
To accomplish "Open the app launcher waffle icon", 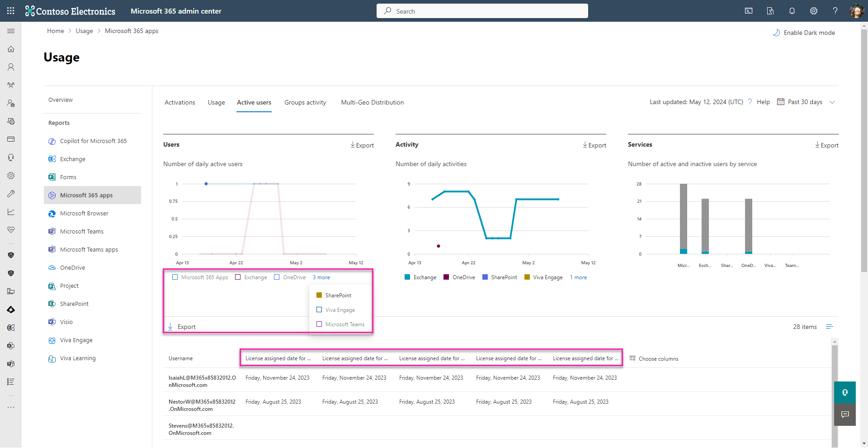I will tap(11, 11).
